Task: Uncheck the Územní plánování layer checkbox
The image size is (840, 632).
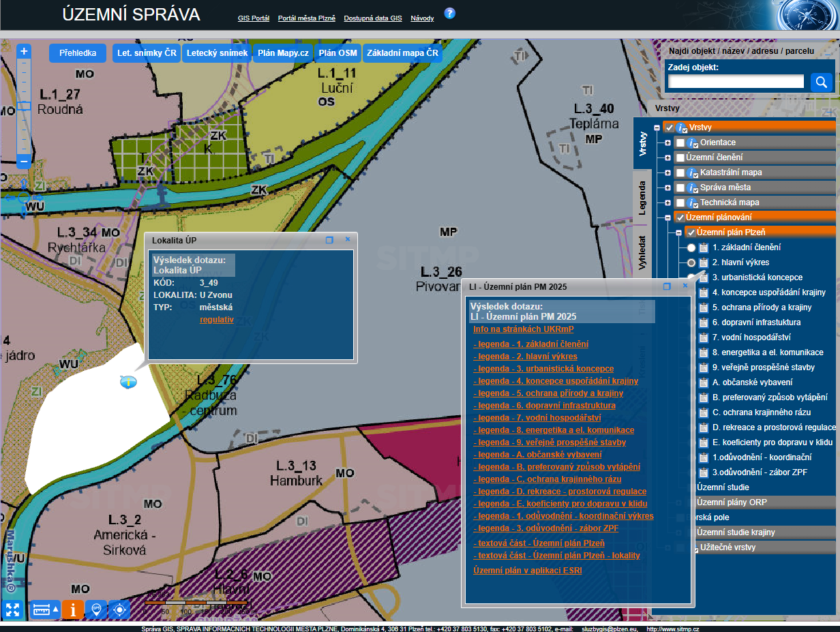Action: tap(680, 217)
